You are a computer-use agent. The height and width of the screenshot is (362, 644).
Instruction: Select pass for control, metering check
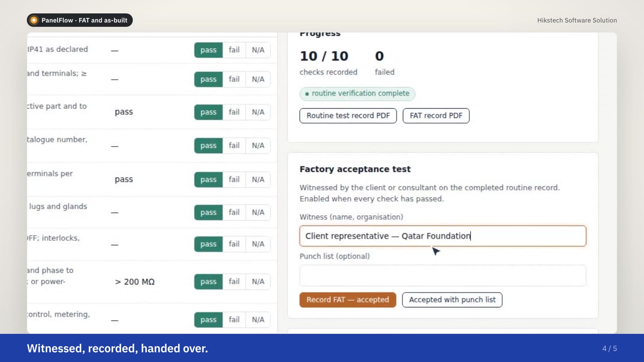(x=208, y=320)
